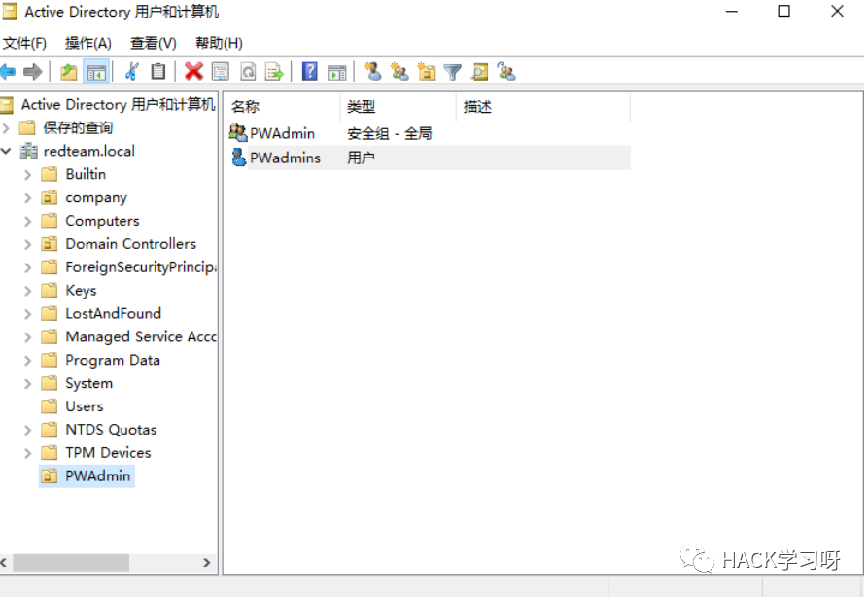Select the Keys tree item

point(81,291)
